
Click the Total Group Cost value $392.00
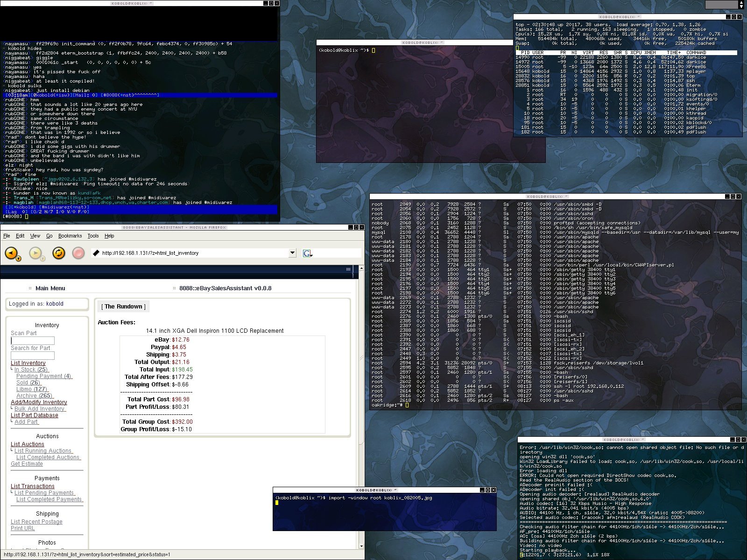coord(182,422)
